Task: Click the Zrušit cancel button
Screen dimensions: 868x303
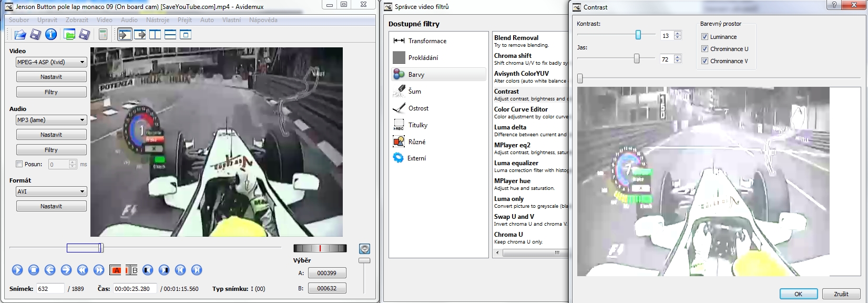Action: point(841,294)
